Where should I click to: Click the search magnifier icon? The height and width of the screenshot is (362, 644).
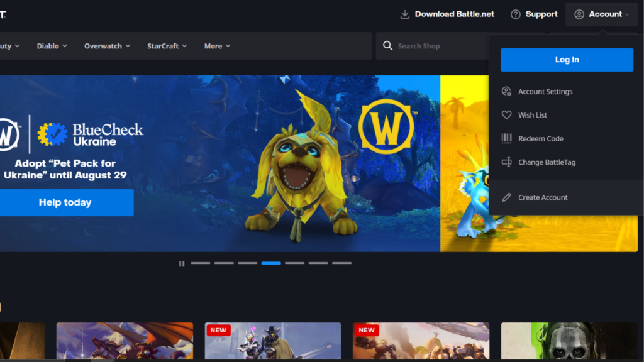[x=387, y=45]
